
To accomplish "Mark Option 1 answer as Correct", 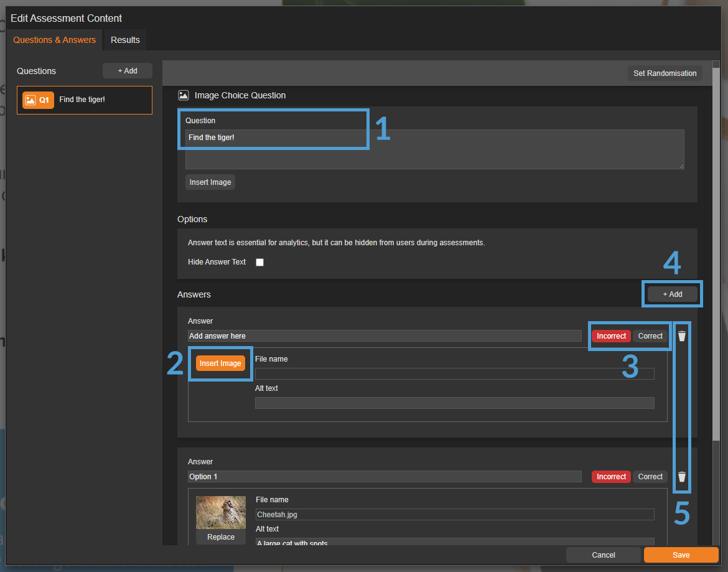I will coord(650,477).
